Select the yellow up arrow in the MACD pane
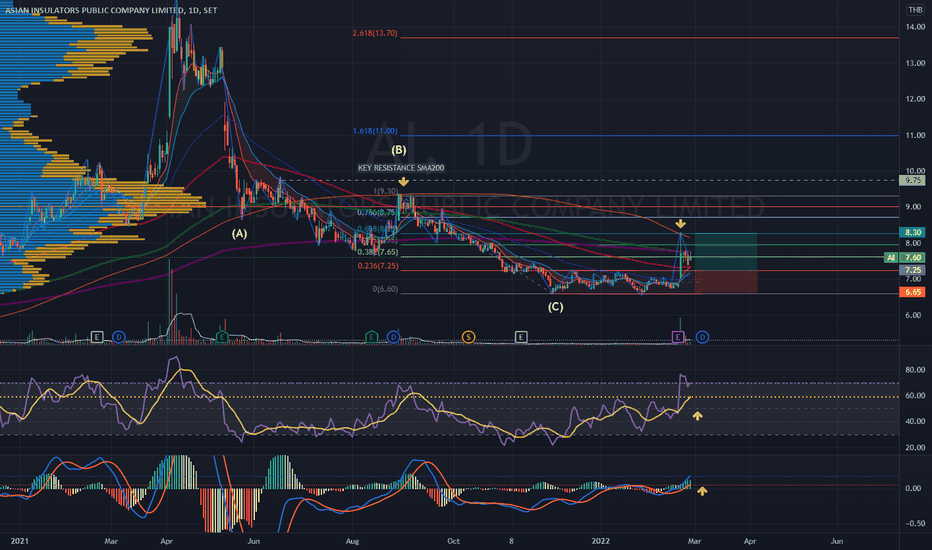Image resolution: width=932 pixels, height=550 pixels. 702,491
